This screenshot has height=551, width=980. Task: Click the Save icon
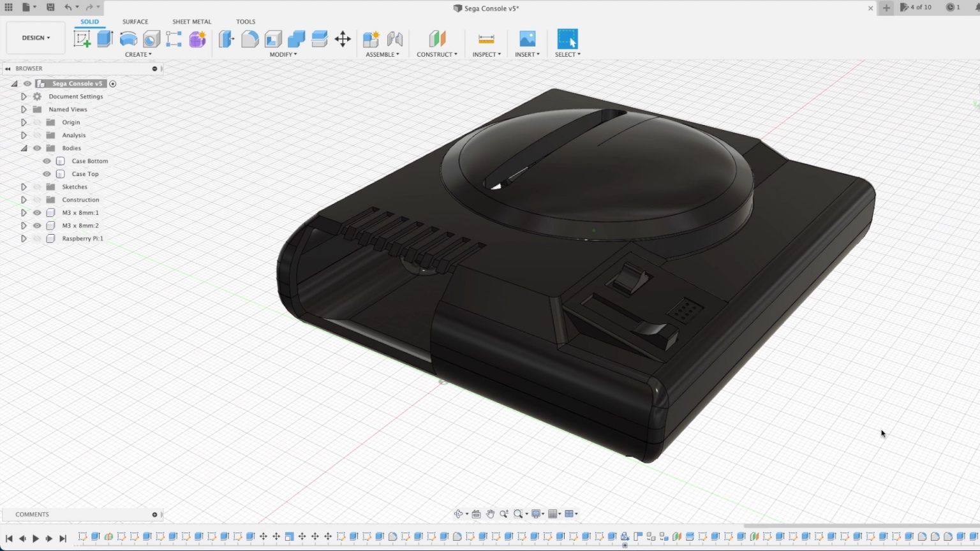pyautogui.click(x=50, y=7)
